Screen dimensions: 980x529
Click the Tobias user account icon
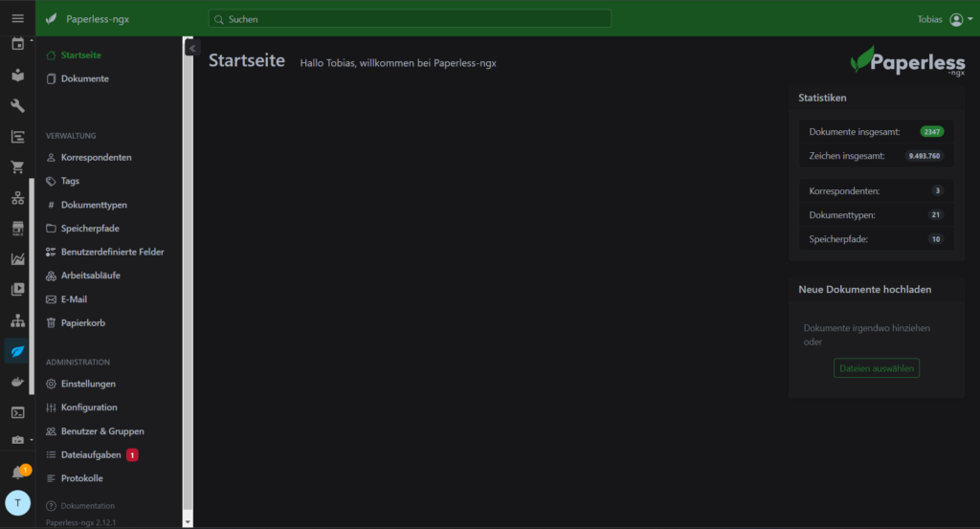point(956,19)
